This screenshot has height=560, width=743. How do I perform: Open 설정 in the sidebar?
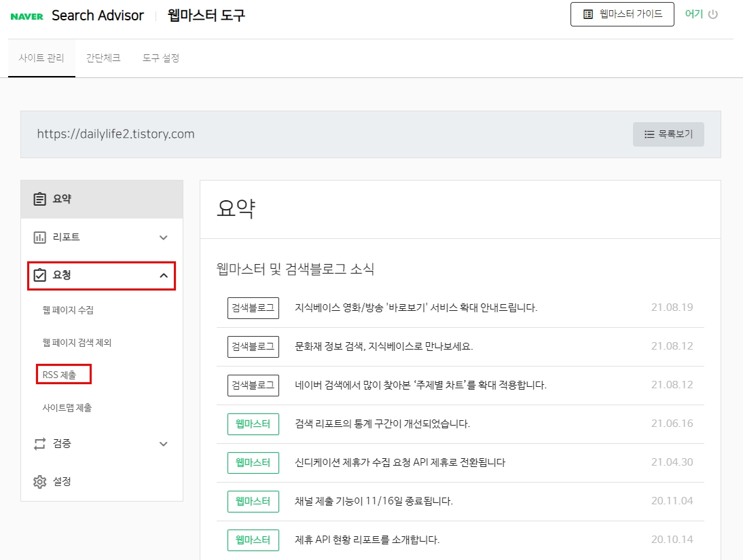102,482
